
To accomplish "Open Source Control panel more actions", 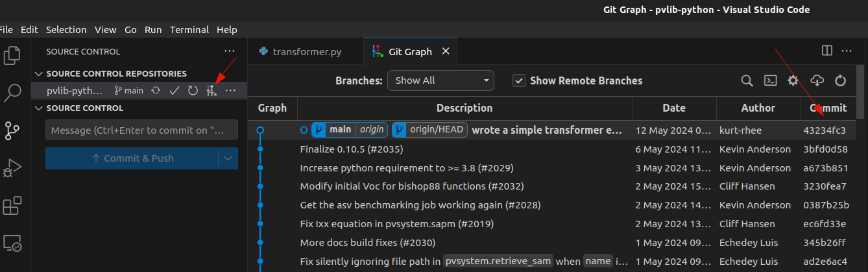I will point(230,51).
